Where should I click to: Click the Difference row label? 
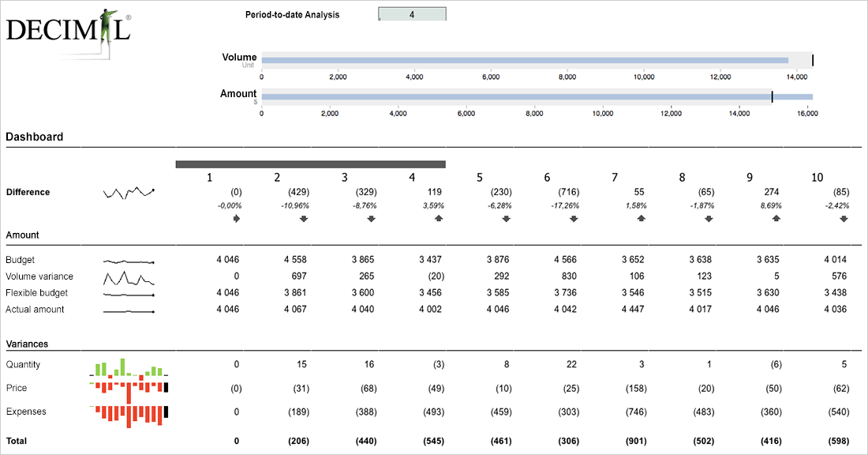28,192
